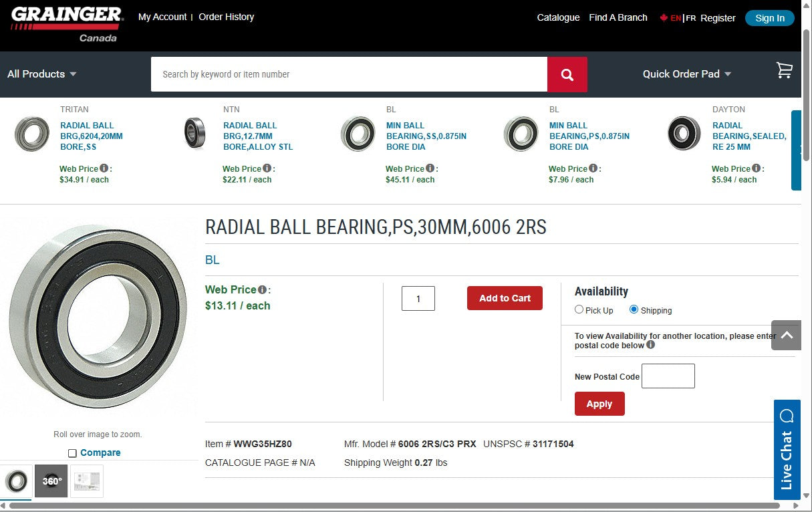The width and height of the screenshot is (812, 512).
Task: Switch language to EN
Action: [x=676, y=18]
